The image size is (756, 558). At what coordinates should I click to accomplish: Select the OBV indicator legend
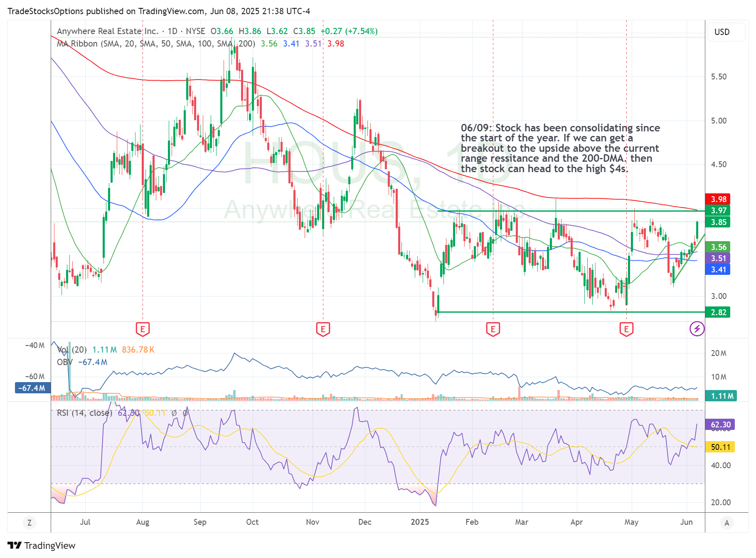[x=64, y=362]
